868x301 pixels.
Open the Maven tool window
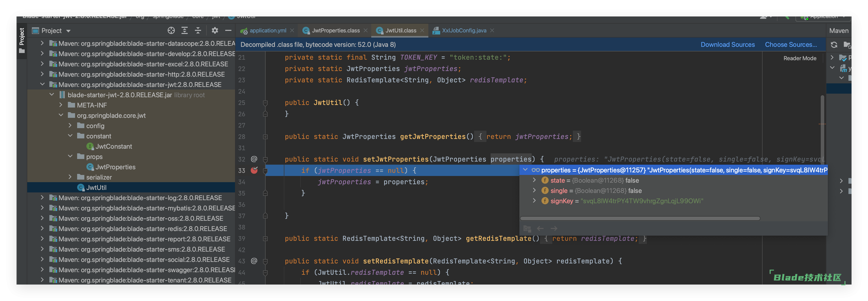pos(839,31)
